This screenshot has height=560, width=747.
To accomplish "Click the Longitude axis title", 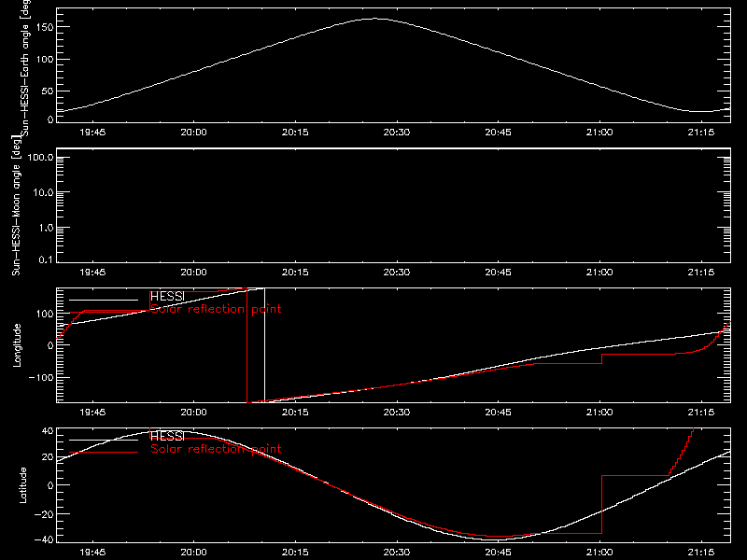I will 17,345.
